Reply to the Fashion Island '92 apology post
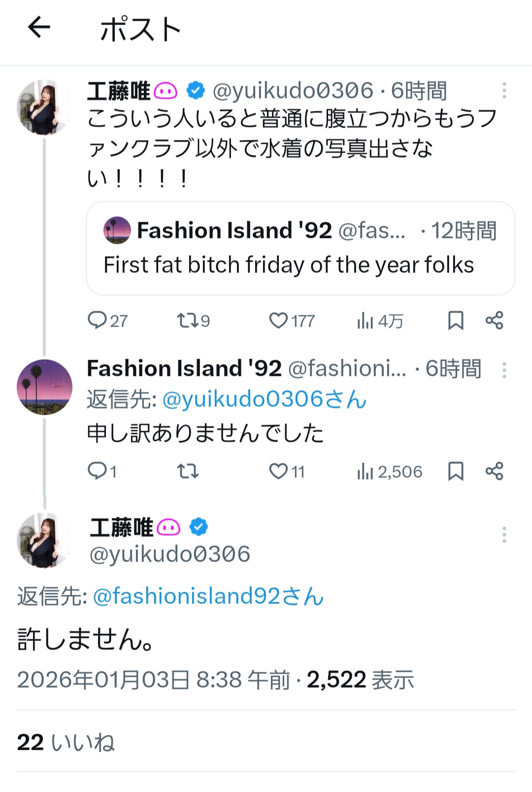 97,471
